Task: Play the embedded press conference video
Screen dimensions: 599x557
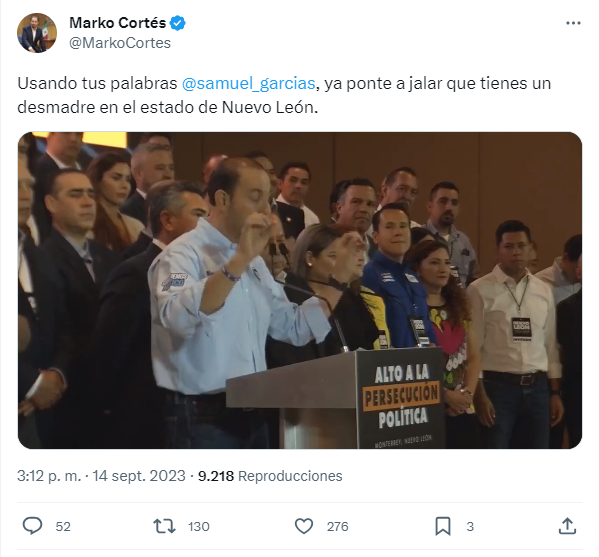Action: pos(300,290)
